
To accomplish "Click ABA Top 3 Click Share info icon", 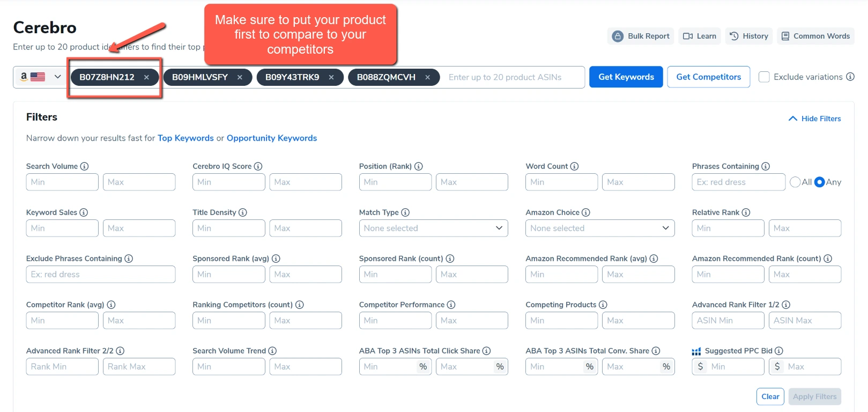I will click(486, 351).
